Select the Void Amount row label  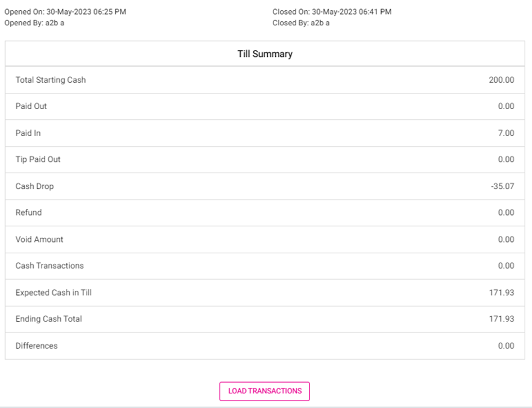(x=39, y=239)
